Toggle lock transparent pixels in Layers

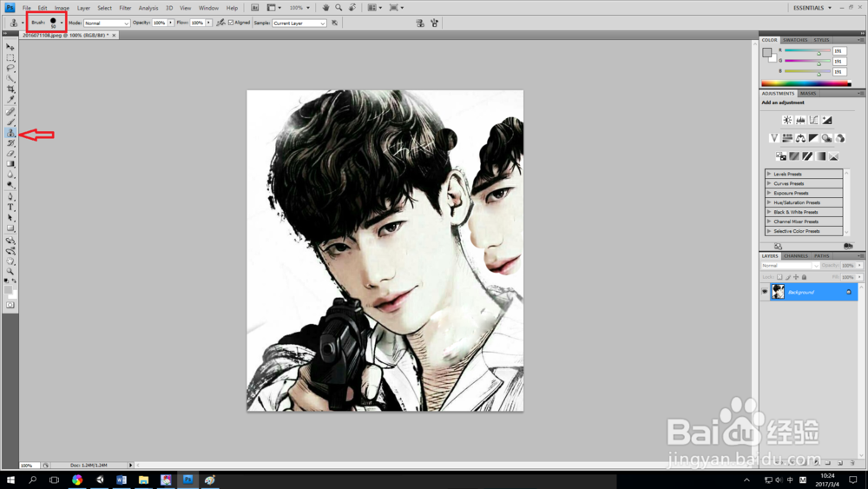779,277
